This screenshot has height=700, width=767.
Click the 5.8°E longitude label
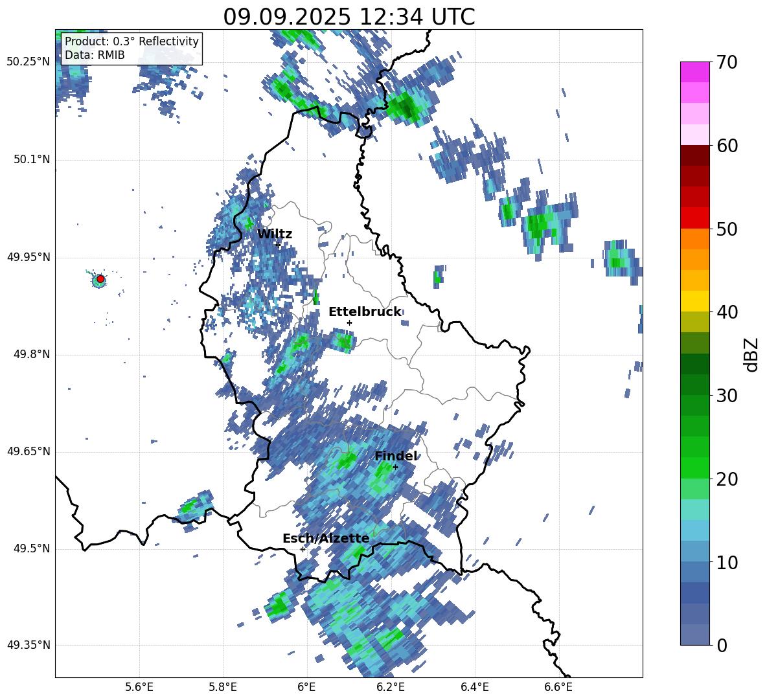pos(223,687)
